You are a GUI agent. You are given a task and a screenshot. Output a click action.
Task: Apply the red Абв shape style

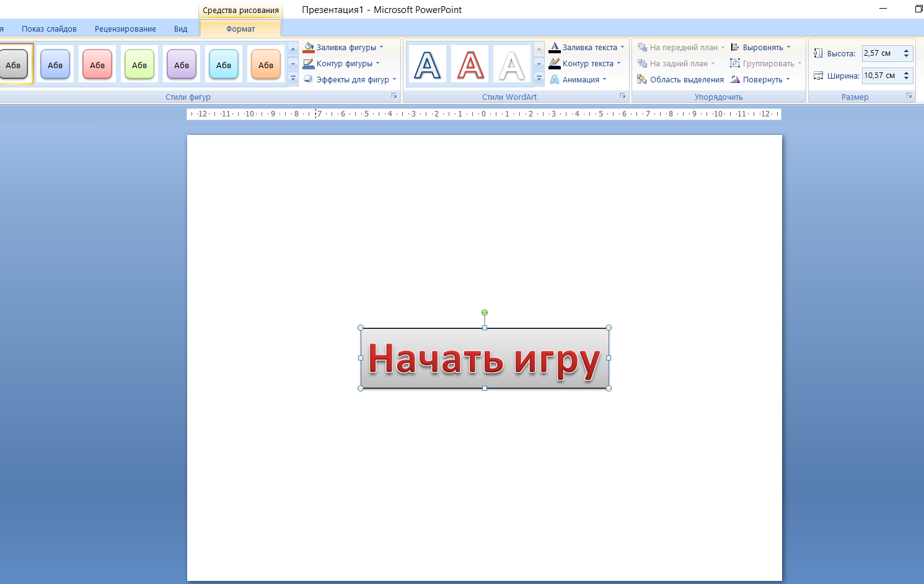[x=97, y=64]
